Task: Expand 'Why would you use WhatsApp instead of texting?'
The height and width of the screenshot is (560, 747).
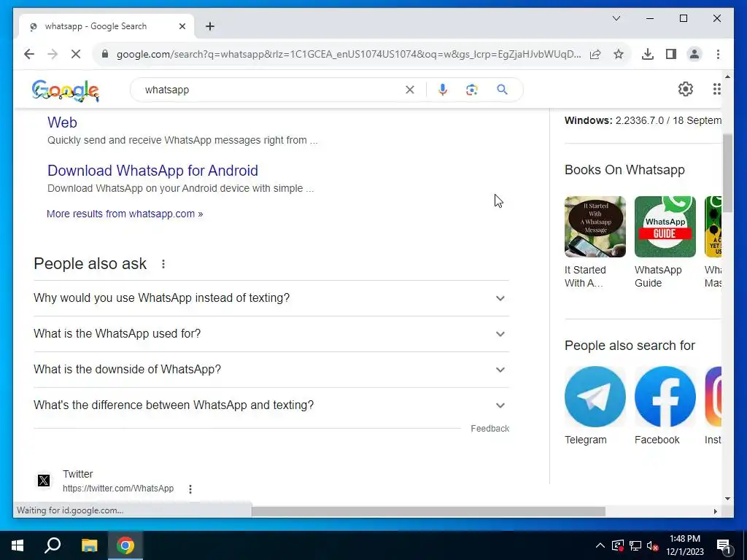Action: click(271, 298)
